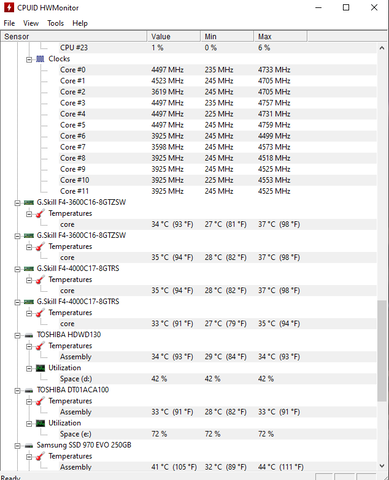Open the File menu
This screenshot has height=480, width=389.
pos(9,23)
